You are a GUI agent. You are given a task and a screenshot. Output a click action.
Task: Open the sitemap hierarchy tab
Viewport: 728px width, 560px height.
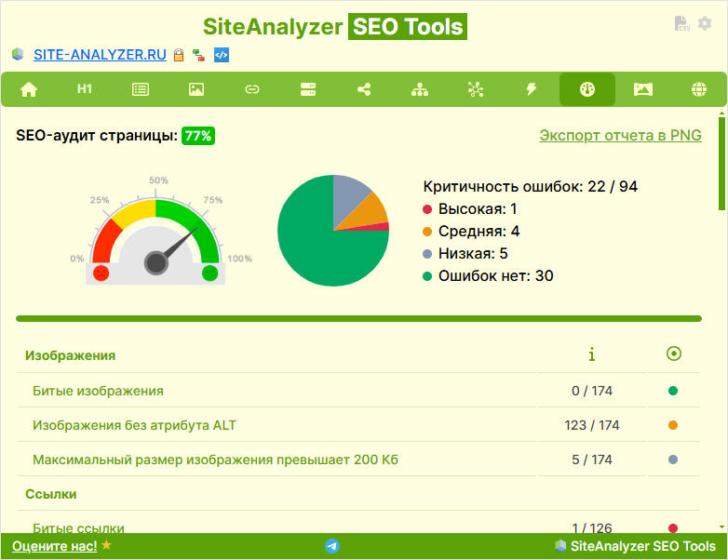click(x=420, y=89)
